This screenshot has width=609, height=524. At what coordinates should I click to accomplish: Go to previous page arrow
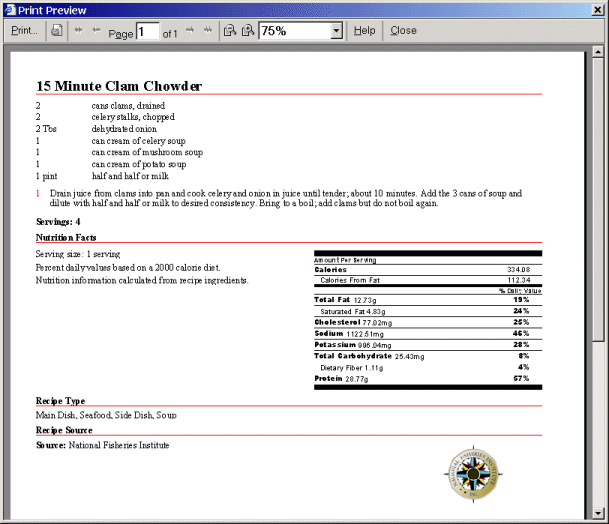(x=96, y=30)
